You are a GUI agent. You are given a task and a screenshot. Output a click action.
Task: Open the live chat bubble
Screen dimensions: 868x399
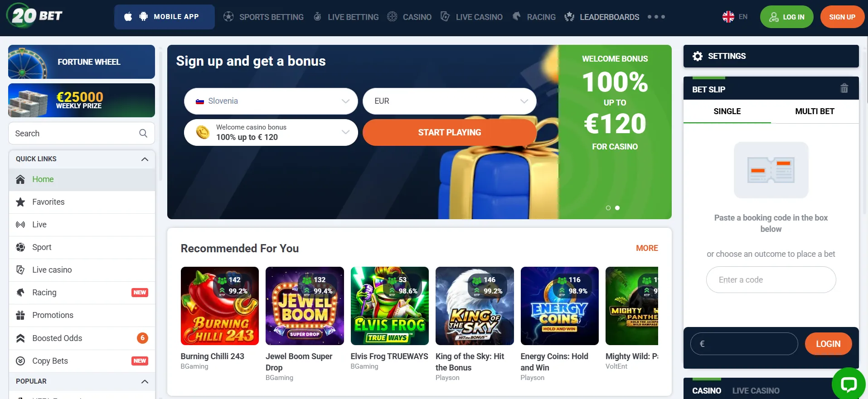click(x=849, y=384)
